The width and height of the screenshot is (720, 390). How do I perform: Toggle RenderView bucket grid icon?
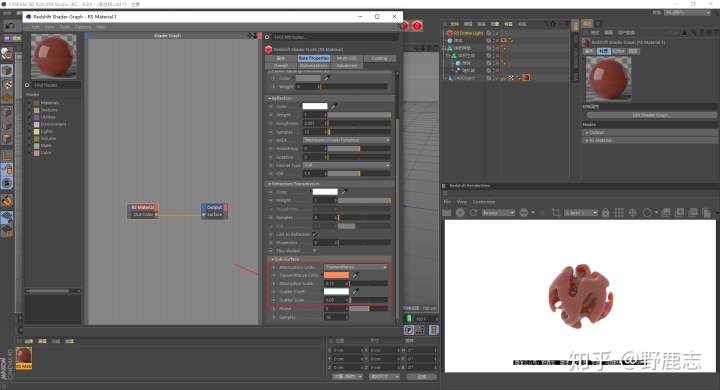(x=619, y=212)
